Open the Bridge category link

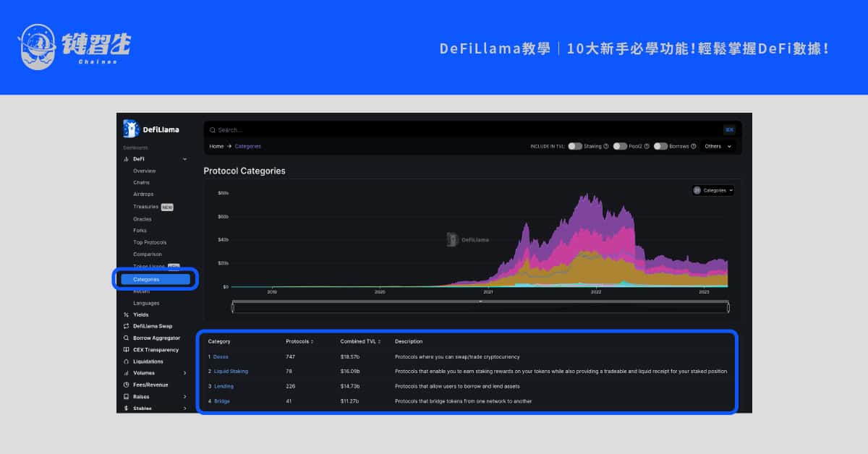221,401
